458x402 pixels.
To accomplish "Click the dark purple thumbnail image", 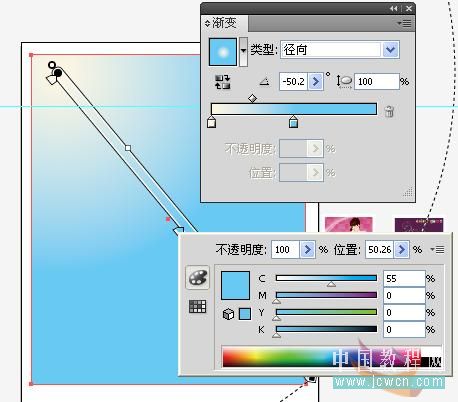I will point(419,225).
